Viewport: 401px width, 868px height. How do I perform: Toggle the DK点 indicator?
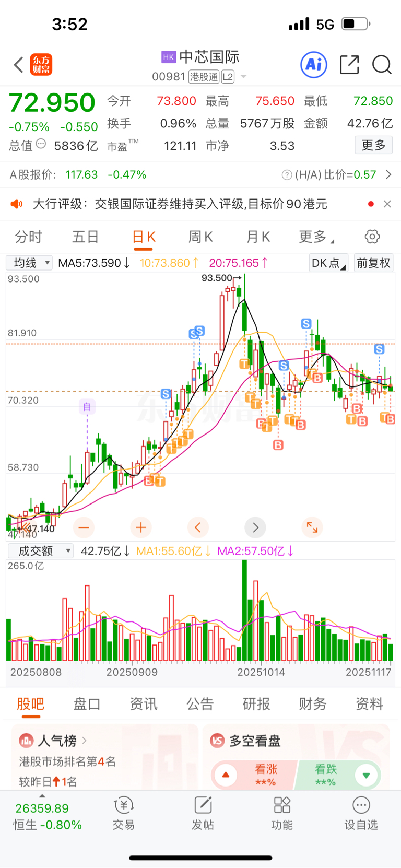click(328, 263)
